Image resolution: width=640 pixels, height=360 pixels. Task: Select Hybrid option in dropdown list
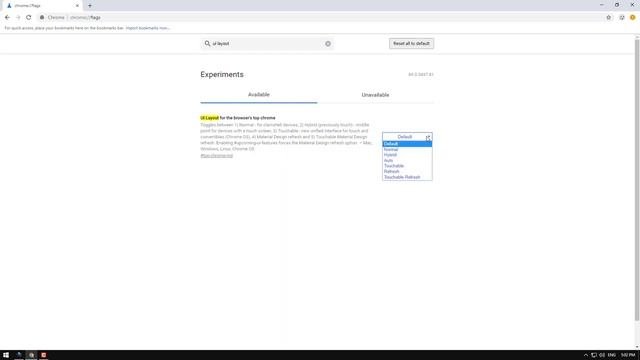click(x=407, y=155)
